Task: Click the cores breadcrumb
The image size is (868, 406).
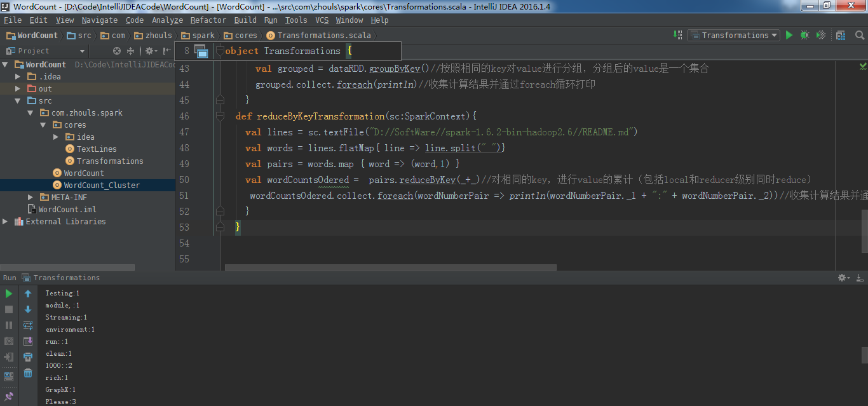Action: pos(240,36)
